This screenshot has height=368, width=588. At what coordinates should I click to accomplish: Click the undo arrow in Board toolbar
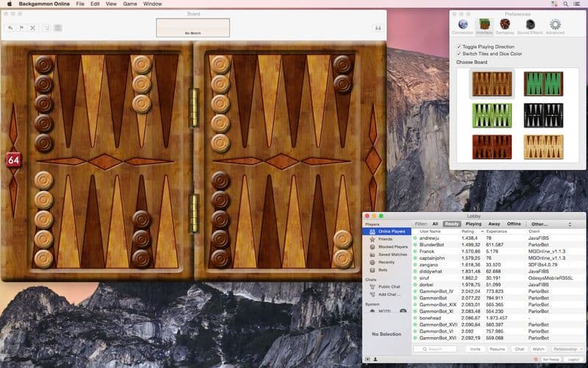[10, 28]
